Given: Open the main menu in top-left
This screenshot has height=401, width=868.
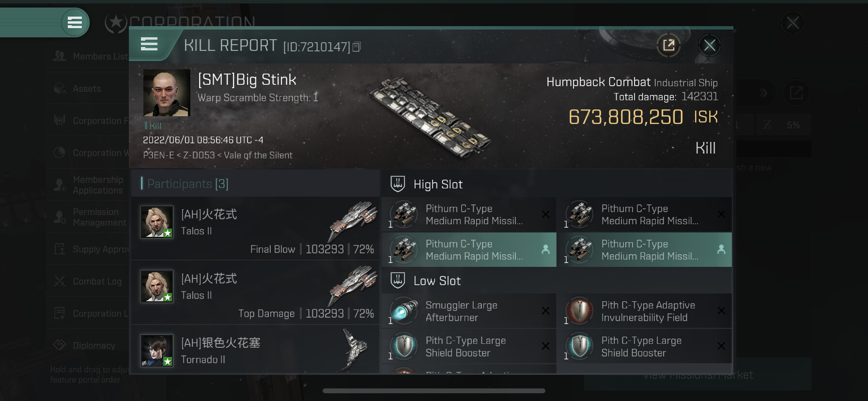Looking at the screenshot, I should coord(75,22).
